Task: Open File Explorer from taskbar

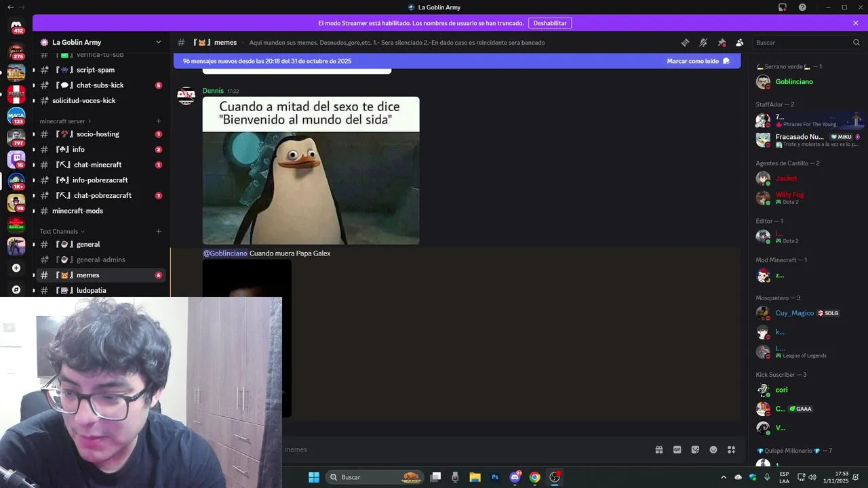Action: (x=475, y=477)
